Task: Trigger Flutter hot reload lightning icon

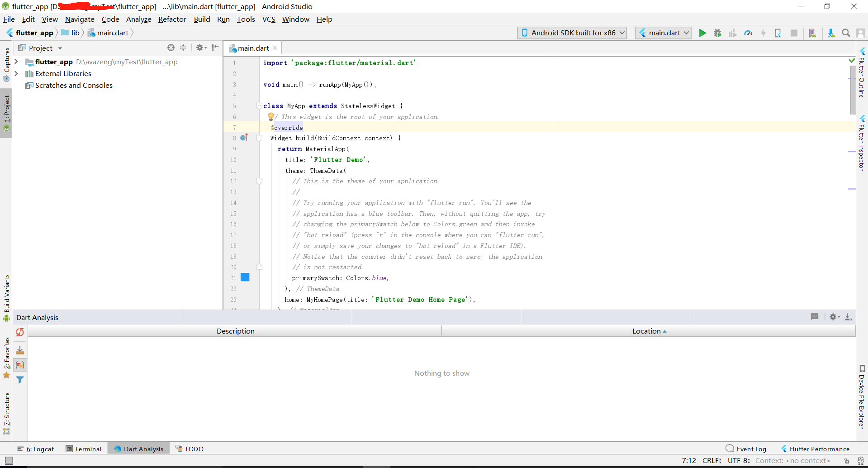Action: tap(763, 33)
